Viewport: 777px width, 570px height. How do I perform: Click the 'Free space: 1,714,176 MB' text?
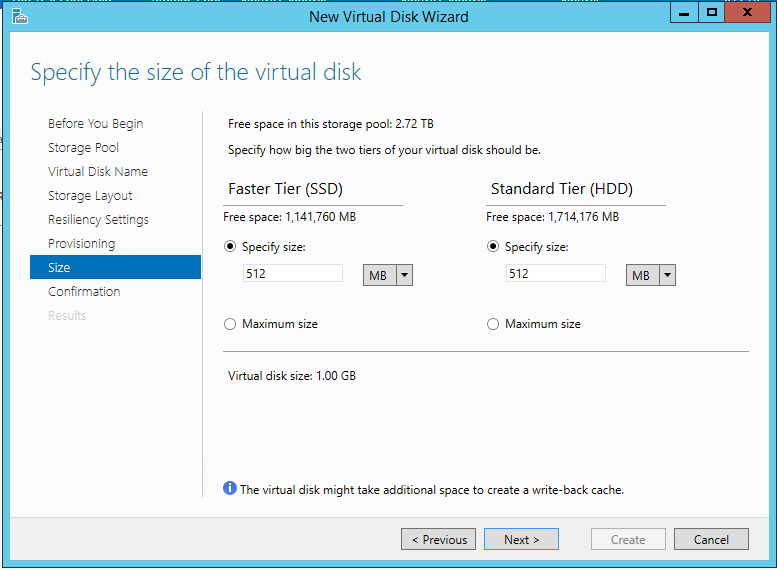tap(553, 217)
